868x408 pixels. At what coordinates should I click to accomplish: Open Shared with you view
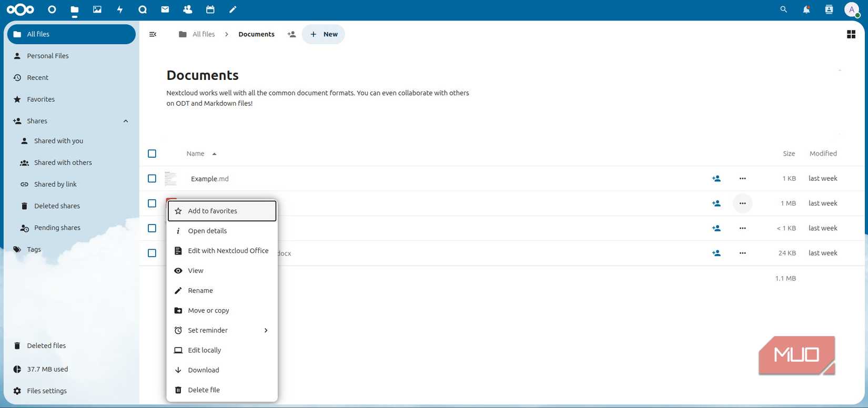click(75, 141)
